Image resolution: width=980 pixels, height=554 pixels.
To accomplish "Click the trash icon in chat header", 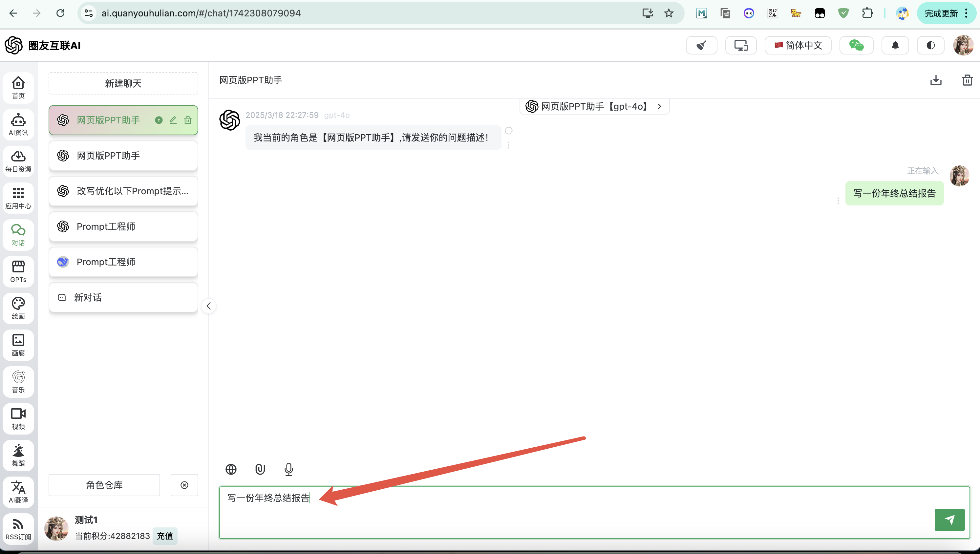I will click(x=967, y=80).
